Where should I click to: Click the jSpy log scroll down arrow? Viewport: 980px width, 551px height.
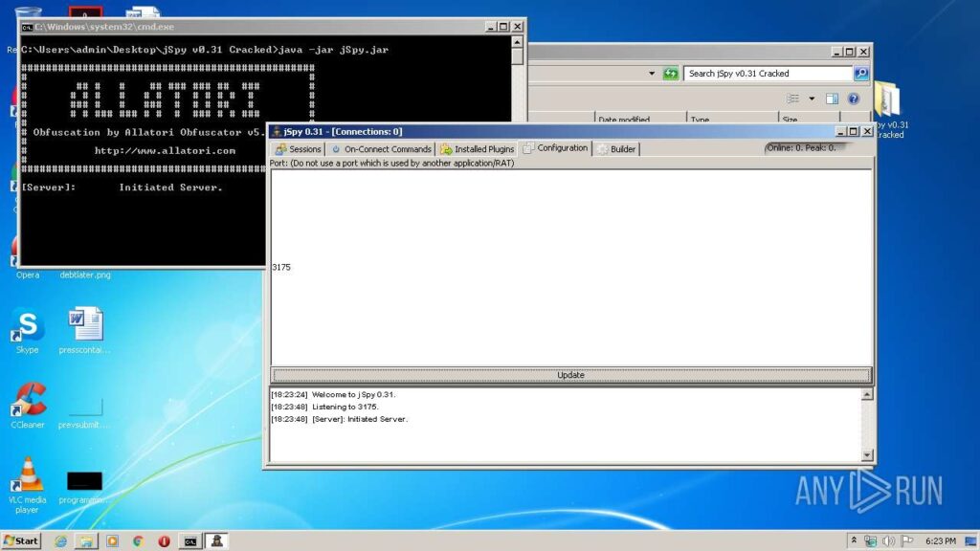click(867, 454)
